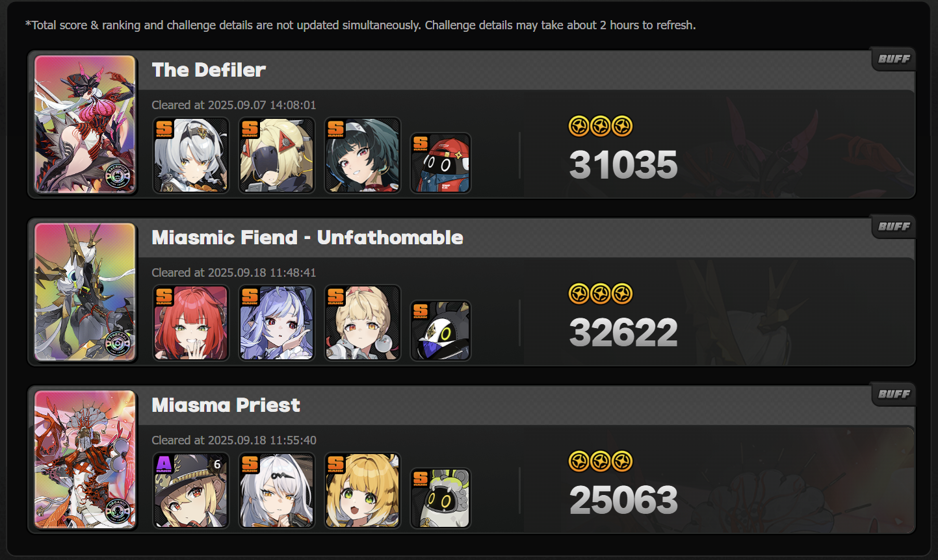This screenshot has width=938, height=560.
Task: Click BUFF button on Miasmic Fiend row
Action: [x=894, y=227]
